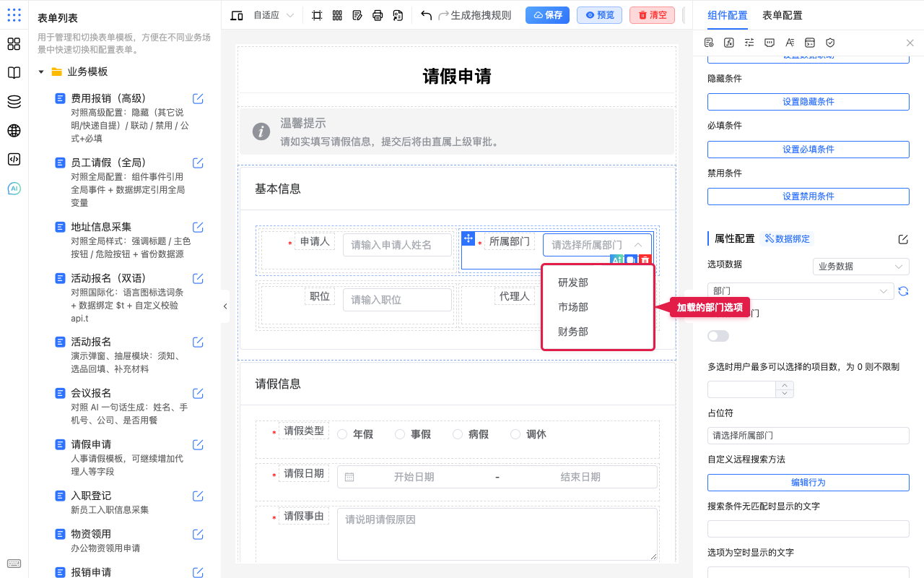Switch to the 组件配置 tab
Image resolution: width=924 pixels, height=578 pixels.
pyautogui.click(x=727, y=15)
